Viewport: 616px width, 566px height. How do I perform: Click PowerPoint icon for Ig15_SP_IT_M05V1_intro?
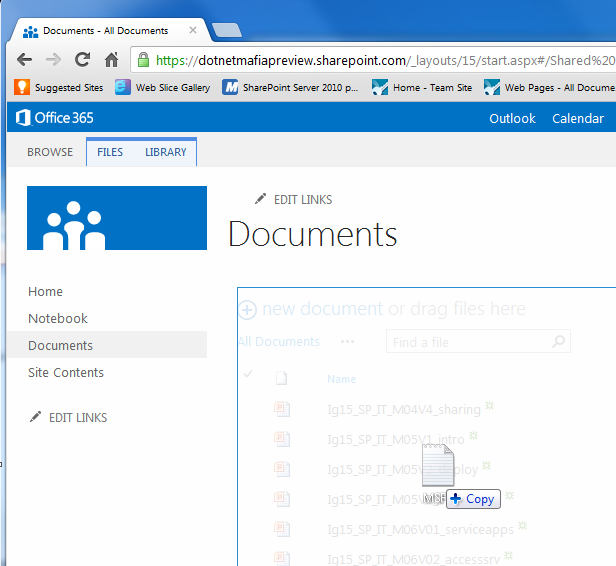click(282, 439)
